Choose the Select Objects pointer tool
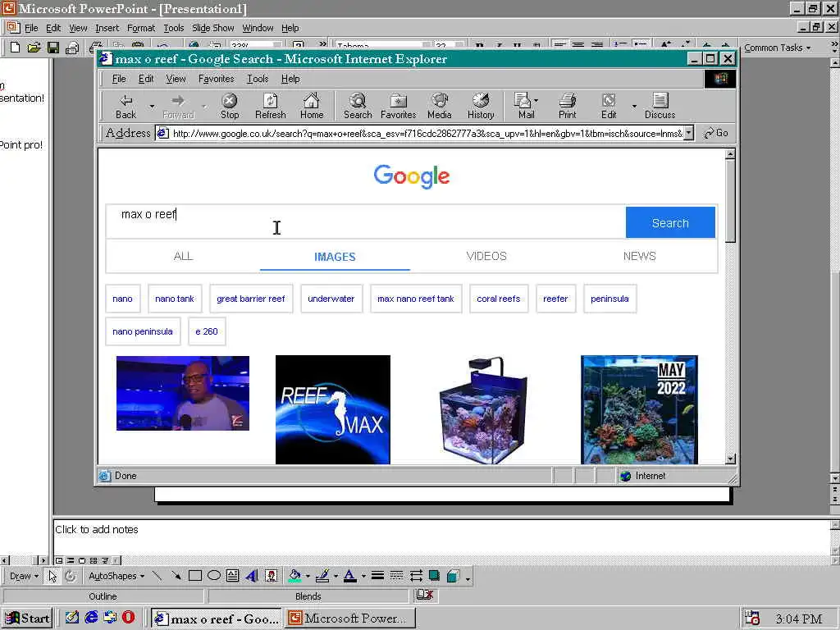 point(52,576)
